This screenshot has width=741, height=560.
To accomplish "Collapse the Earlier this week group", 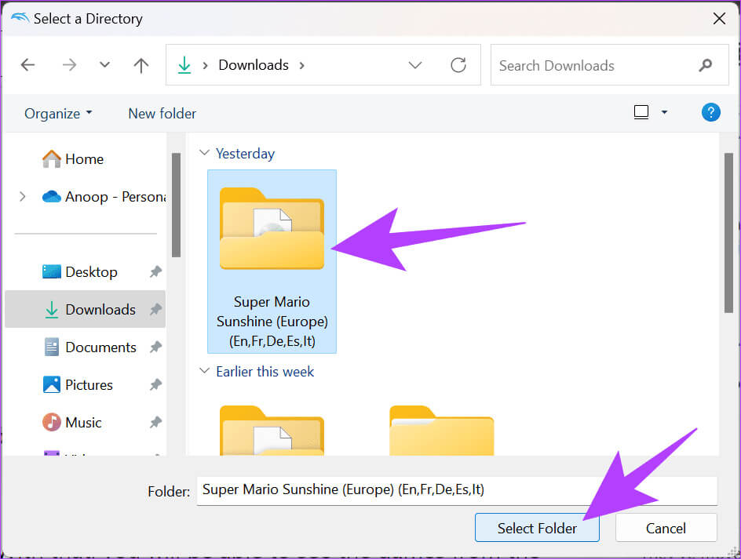I will coord(204,371).
